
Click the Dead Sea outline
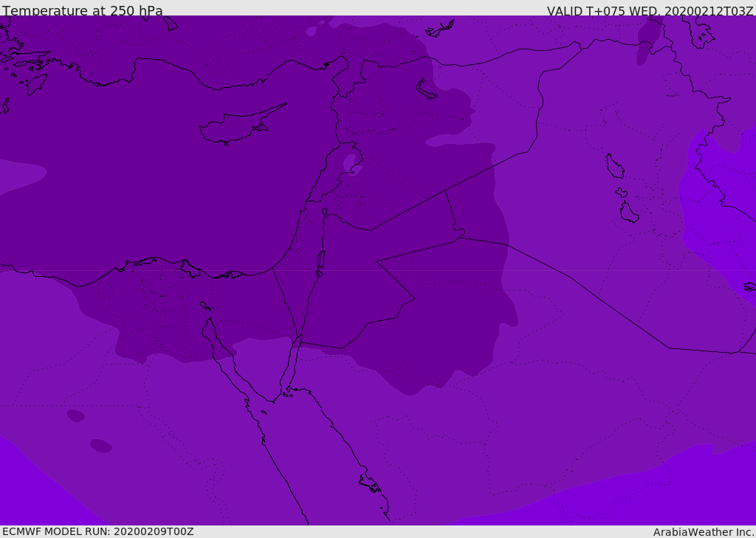pyautogui.click(x=320, y=261)
